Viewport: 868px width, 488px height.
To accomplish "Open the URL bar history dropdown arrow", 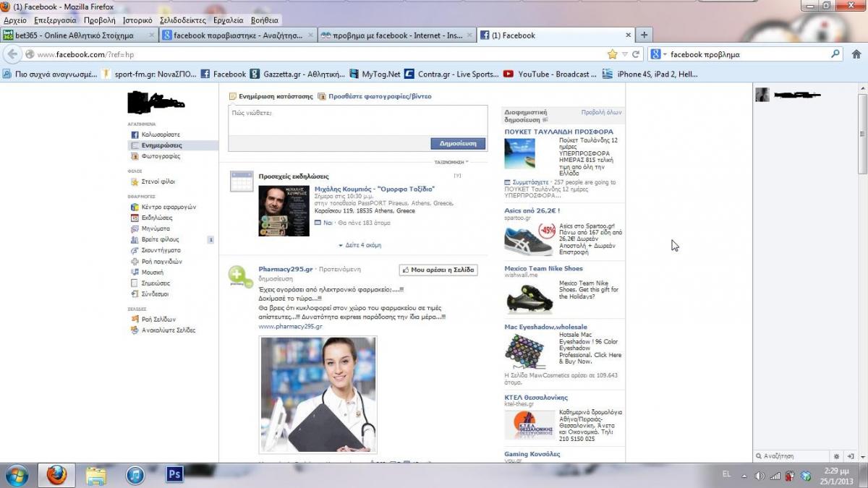I will click(624, 54).
